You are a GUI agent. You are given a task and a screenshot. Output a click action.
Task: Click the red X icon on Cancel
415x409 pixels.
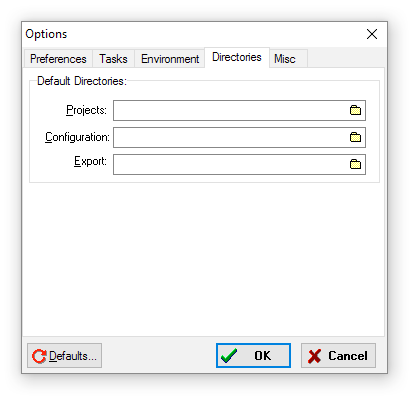coord(314,356)
